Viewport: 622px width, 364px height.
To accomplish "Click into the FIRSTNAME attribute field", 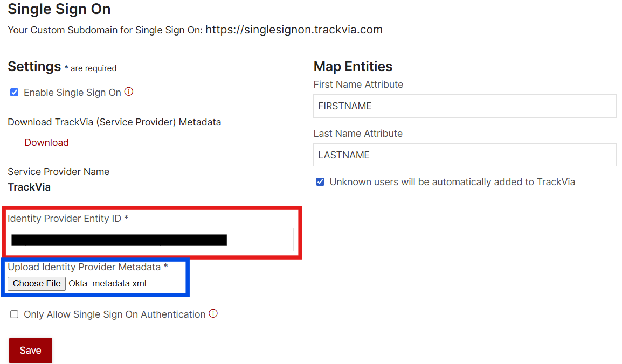I will coord(465,106).
